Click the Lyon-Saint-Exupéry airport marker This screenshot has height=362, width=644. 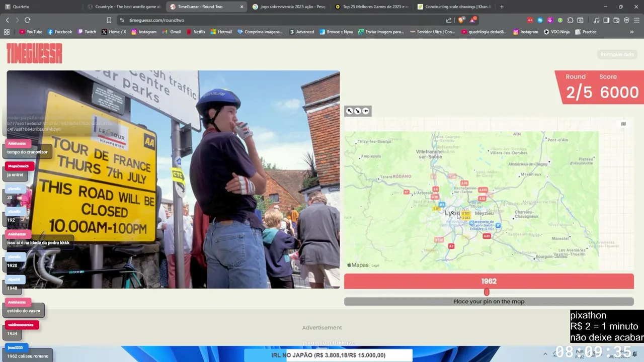[x=498, y=225]
